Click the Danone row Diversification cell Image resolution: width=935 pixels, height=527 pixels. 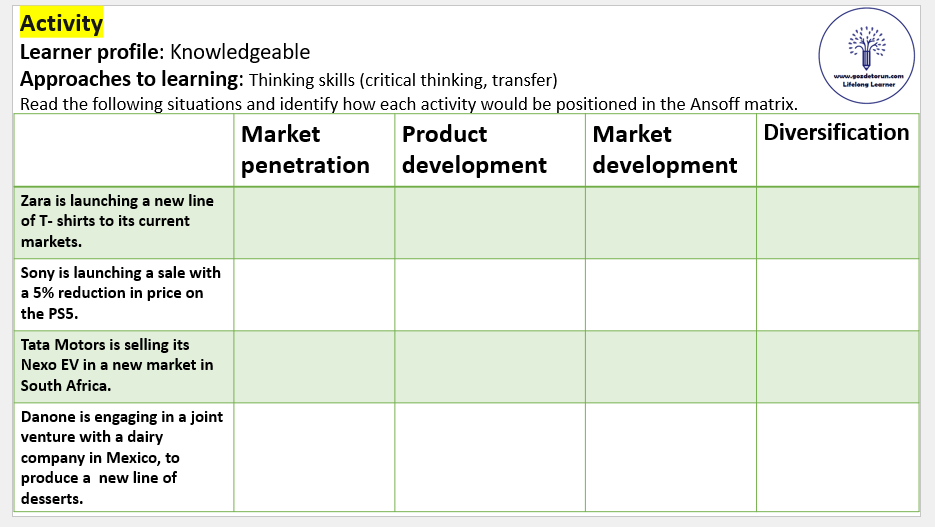point(837,456)
